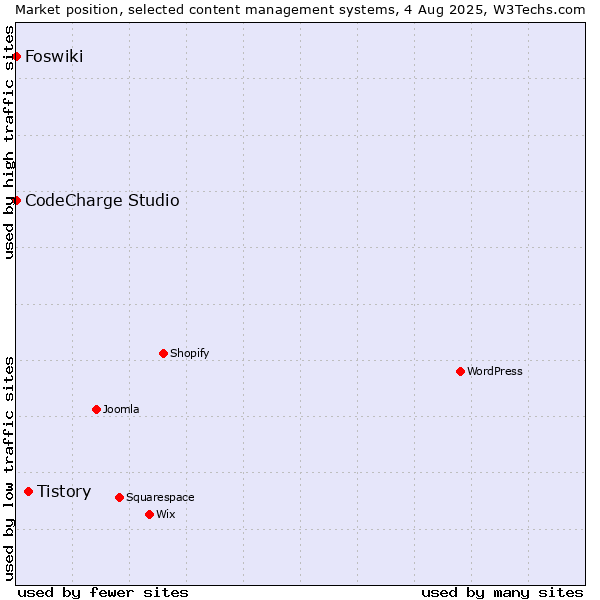This screenshot has width=600, height=600.
Task: Click the red WordPress data point
Action: click(460, 372)
